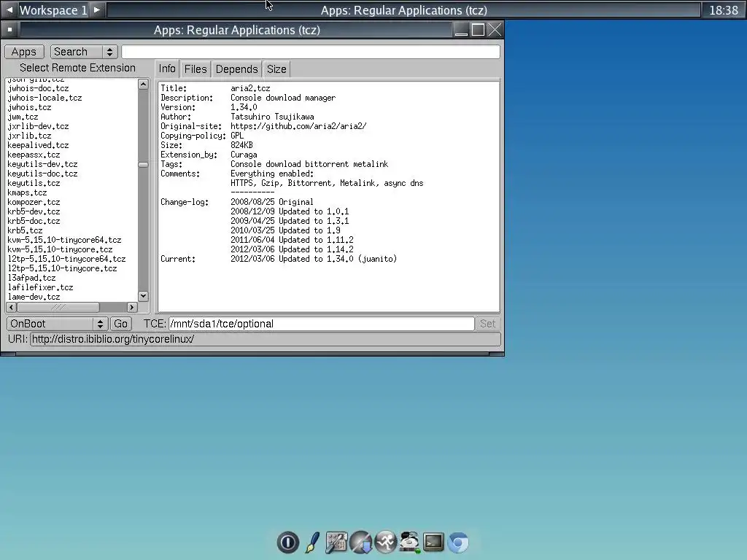Select jwhois.tcz in the extension list

(x=29, y=107)
